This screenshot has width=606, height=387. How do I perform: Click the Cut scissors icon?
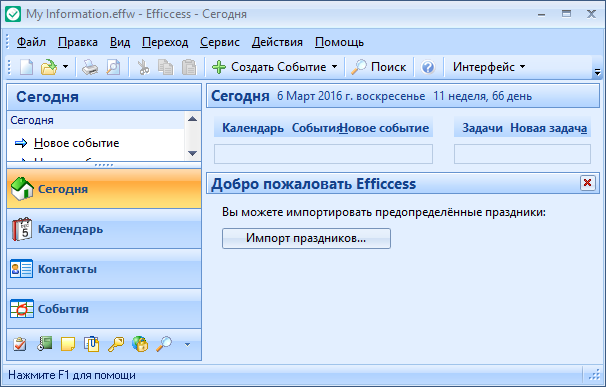tap(143, 67)
